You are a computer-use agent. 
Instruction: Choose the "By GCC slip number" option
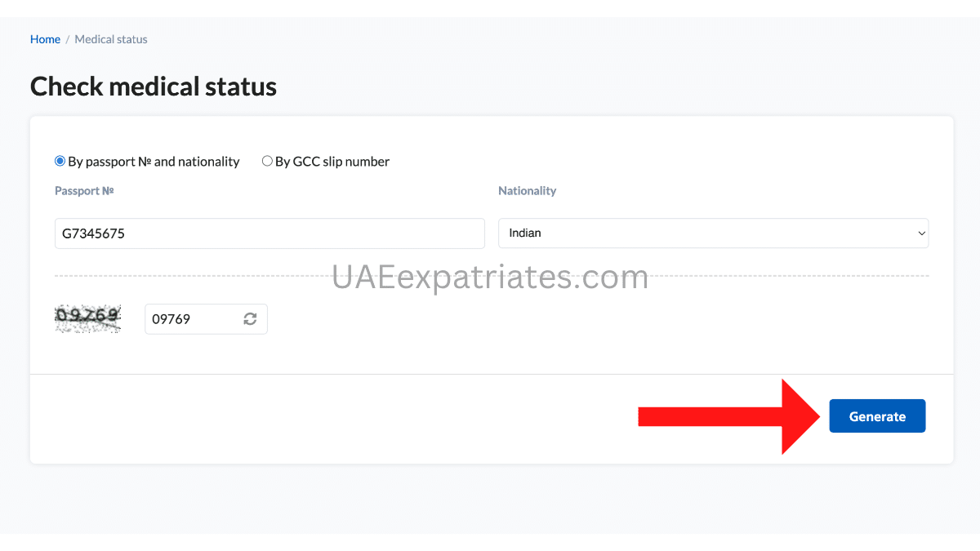click(x=267, y=161)
